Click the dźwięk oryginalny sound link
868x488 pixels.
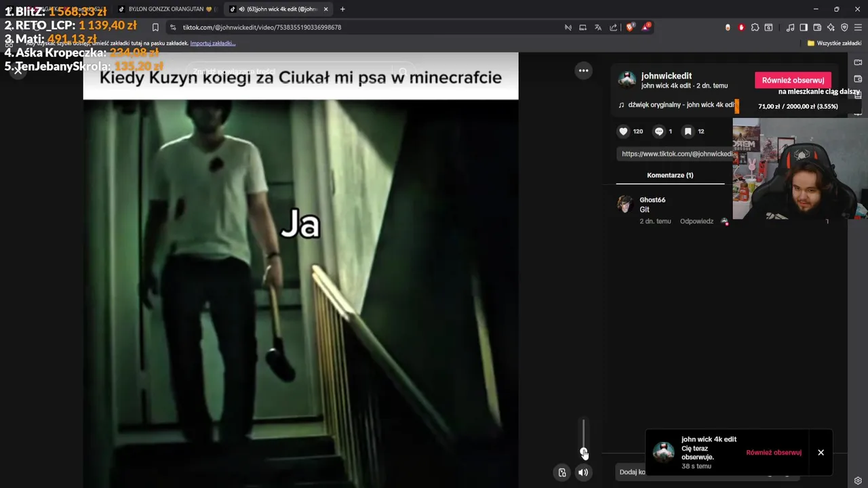pyautogui.click(x=678, y=105)
